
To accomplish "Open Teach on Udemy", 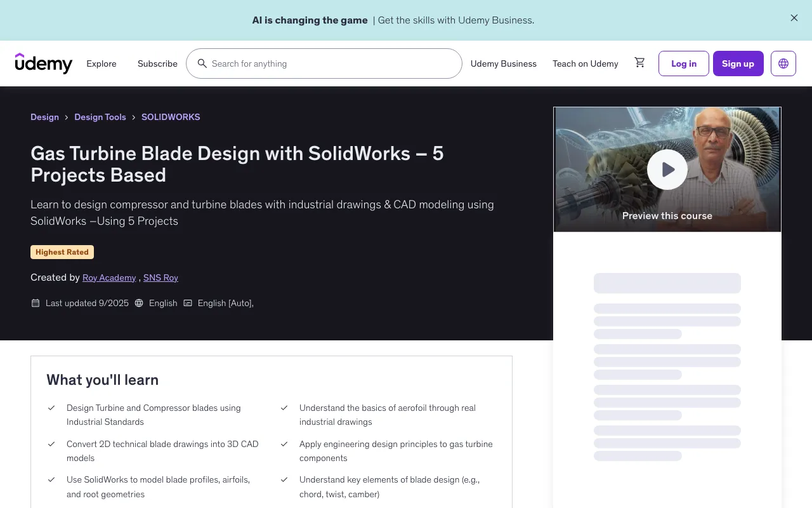I will (x=585, y=63).
